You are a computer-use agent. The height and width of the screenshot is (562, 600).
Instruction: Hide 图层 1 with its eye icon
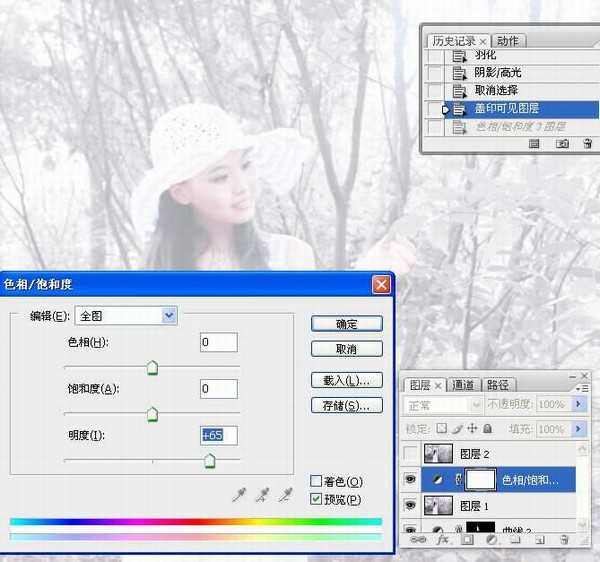point(410,505)
